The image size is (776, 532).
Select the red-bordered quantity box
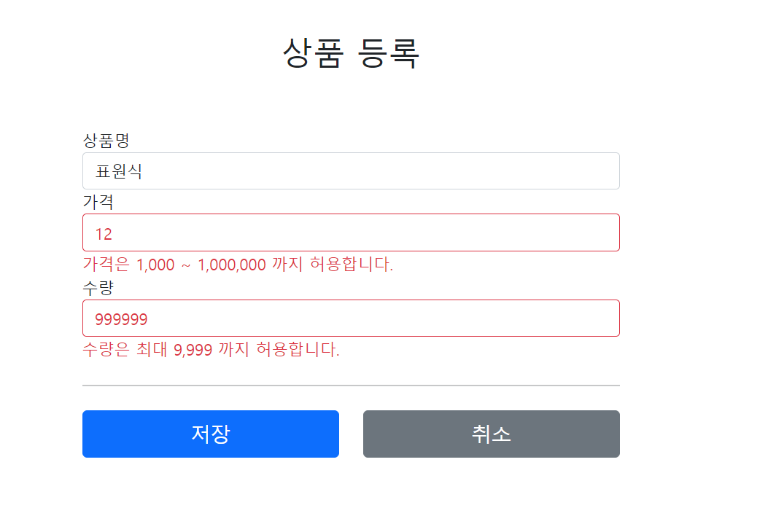[x=351, y=318]
